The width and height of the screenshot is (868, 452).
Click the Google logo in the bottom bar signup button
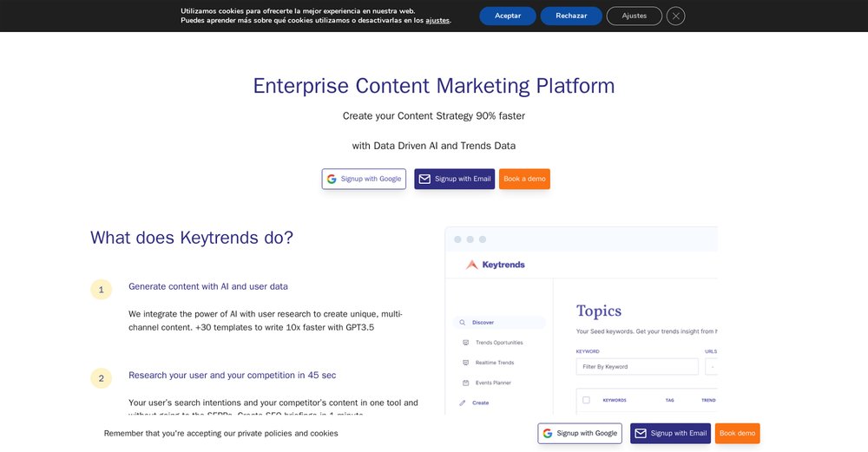click(x=547, y=433)
